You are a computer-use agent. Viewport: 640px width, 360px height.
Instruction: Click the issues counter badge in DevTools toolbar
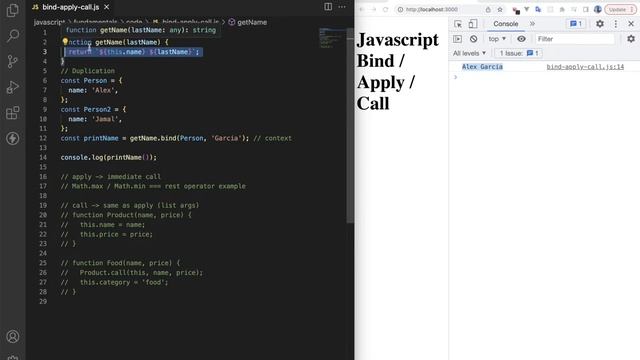coord(576,24)
